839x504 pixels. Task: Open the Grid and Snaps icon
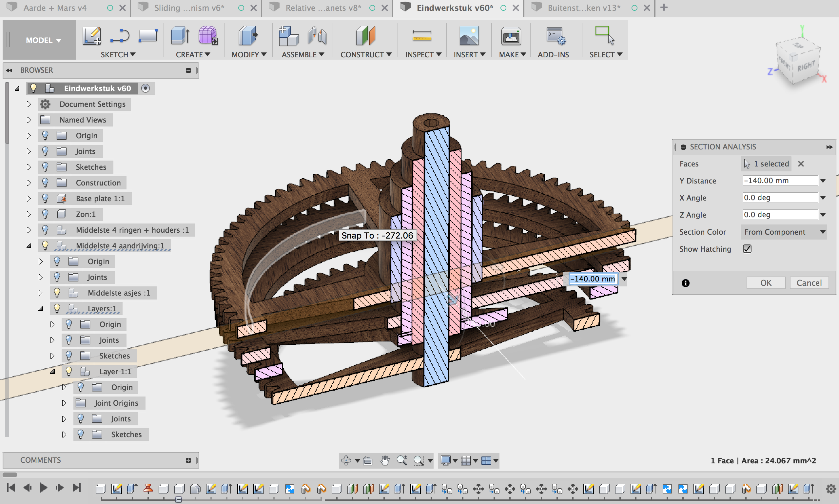pos(466,460)
